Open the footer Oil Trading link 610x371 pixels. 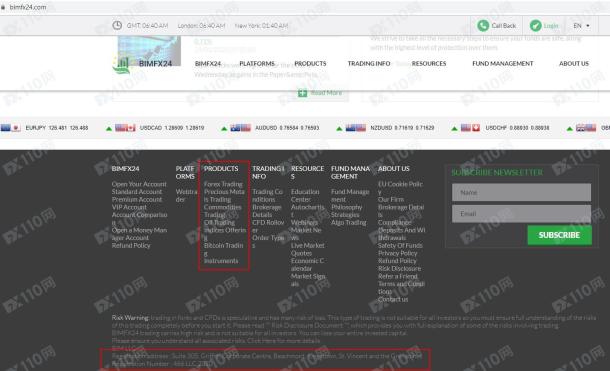coord(219,222)
